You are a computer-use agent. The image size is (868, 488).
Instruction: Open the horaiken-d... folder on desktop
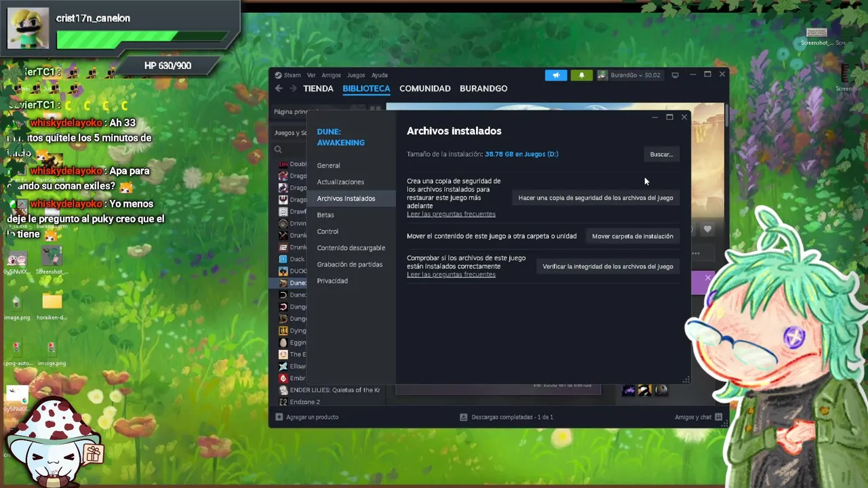[x=52, y=306]
